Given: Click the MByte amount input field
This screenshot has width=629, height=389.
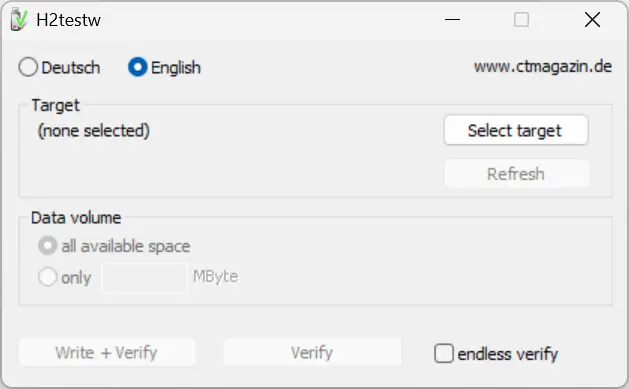Looking at the screenshot, I should click(144, 278).
